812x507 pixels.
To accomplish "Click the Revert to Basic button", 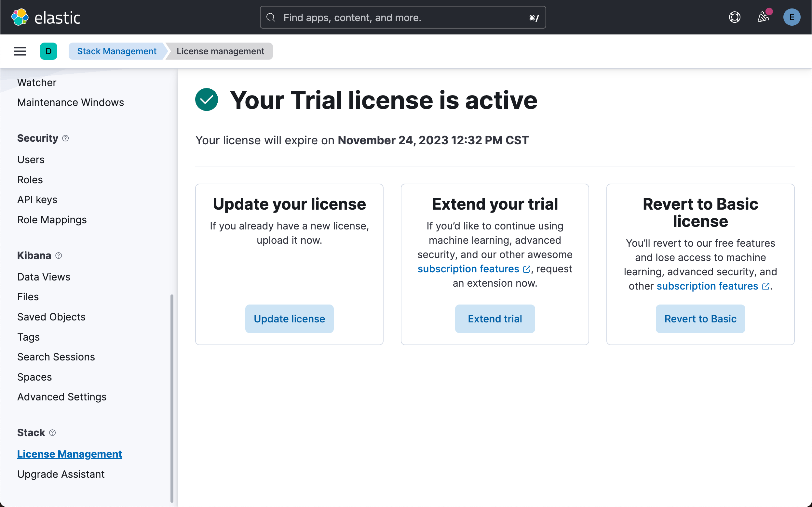I will [700, 318].
